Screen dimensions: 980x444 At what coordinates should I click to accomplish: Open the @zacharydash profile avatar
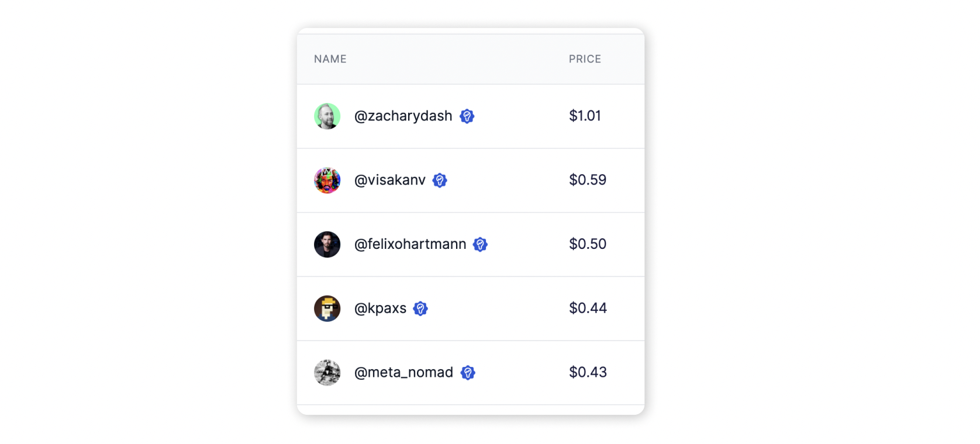click(327, 116)
